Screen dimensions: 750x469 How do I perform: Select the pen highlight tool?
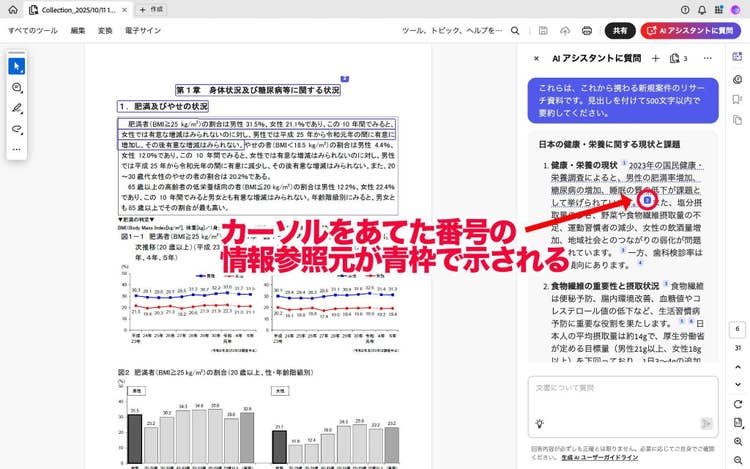click(x=16, y=108)
